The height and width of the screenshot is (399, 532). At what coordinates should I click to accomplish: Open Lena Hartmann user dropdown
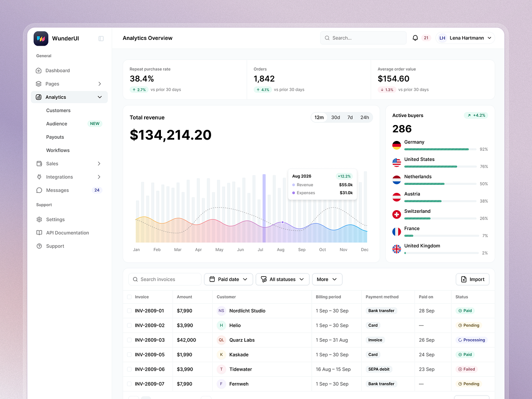pyautogui.click(x=465, y=38)
